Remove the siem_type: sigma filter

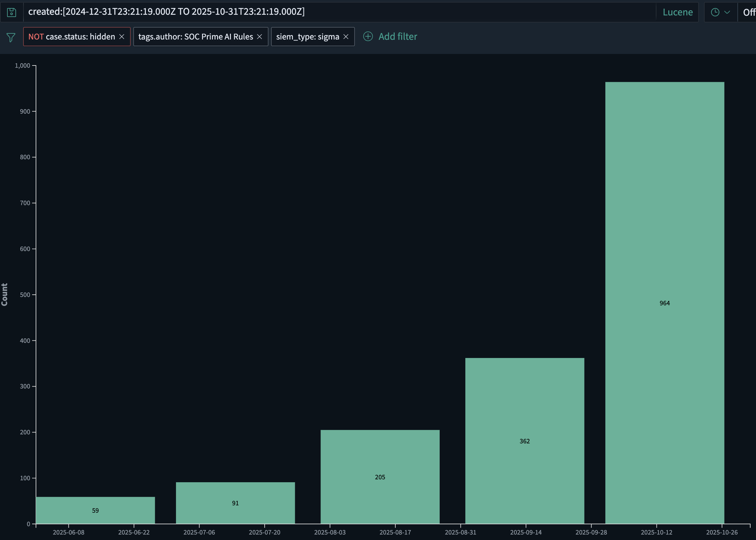coord(346,37)
